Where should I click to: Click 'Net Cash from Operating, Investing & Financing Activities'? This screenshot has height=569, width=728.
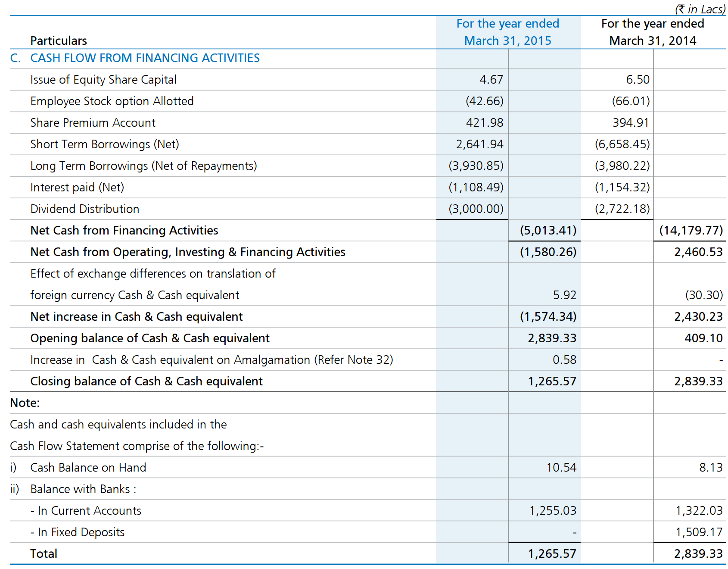point(188,252)
